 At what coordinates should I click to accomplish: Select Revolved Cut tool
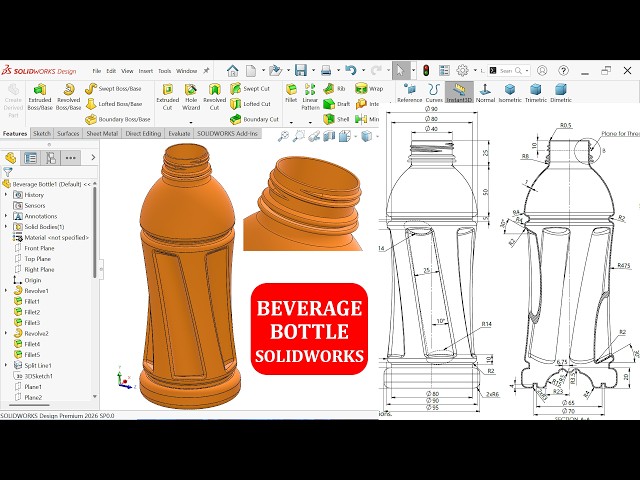[214, 97]
